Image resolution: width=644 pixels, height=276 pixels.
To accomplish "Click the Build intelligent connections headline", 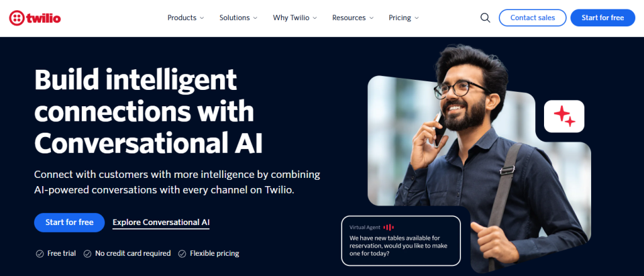I will pos(148,112).
